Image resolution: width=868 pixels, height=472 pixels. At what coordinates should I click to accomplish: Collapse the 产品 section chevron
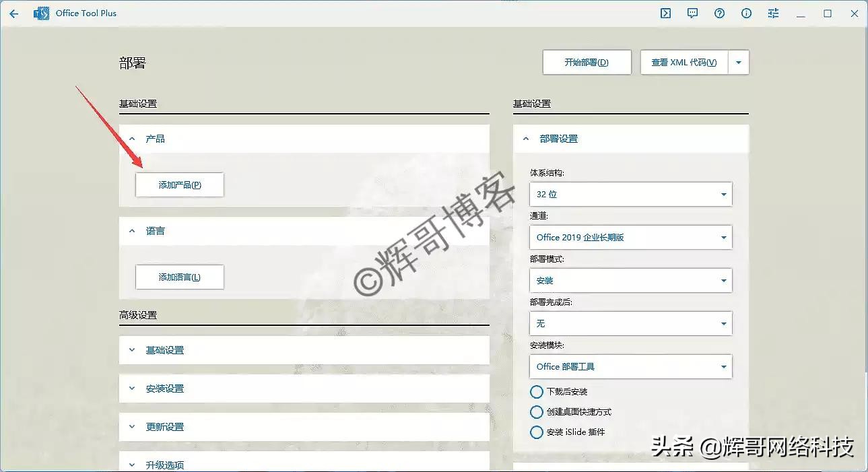(x=132, y=138)
